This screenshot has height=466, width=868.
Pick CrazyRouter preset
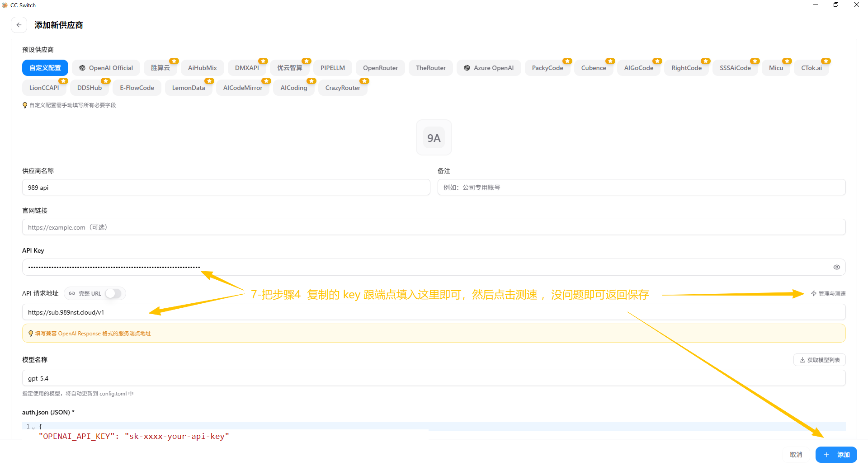tap(343, 88)
